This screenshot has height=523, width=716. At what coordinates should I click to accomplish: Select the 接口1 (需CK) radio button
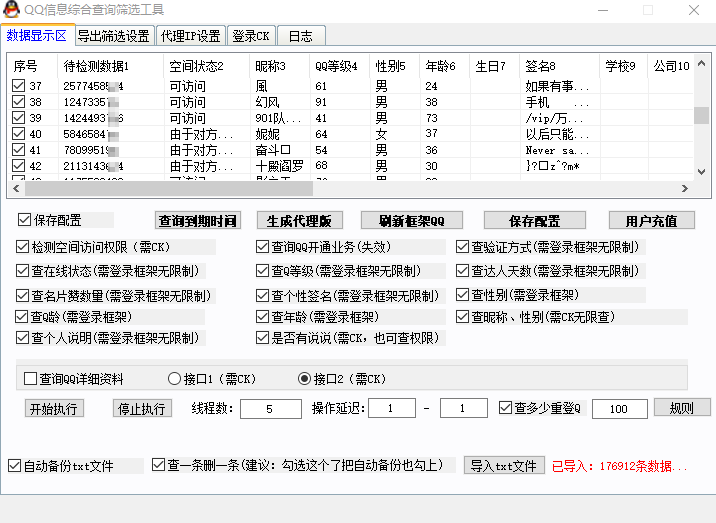[x=175, y=379]
